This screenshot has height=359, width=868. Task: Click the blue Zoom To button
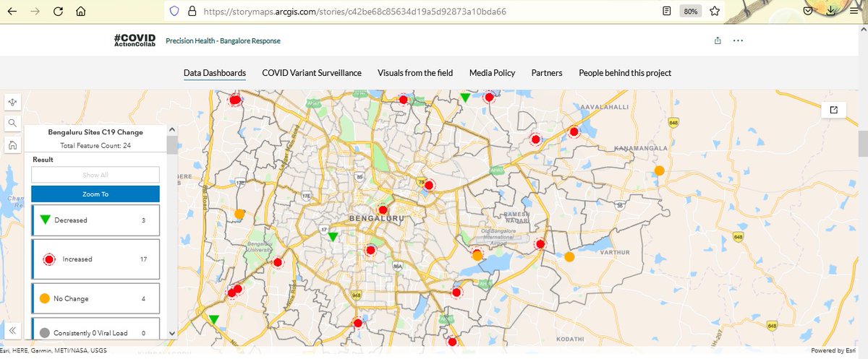click(95, 194)
